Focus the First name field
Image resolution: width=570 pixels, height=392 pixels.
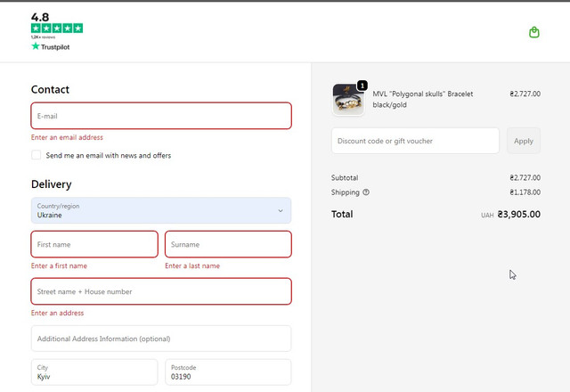point(94,244)
